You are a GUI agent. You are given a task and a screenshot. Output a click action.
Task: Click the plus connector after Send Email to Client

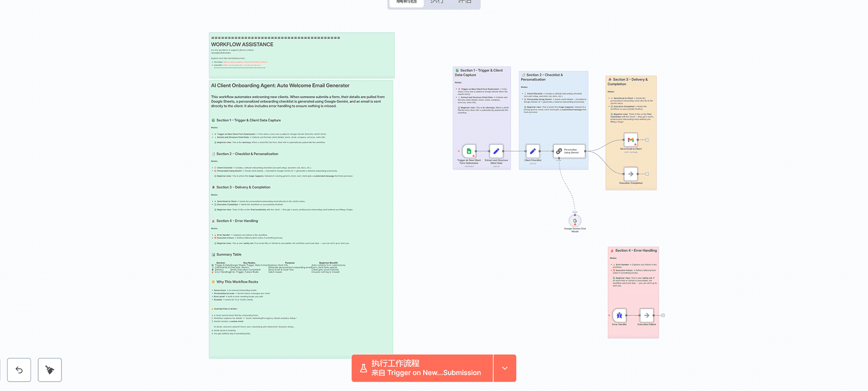pos(647,140)
